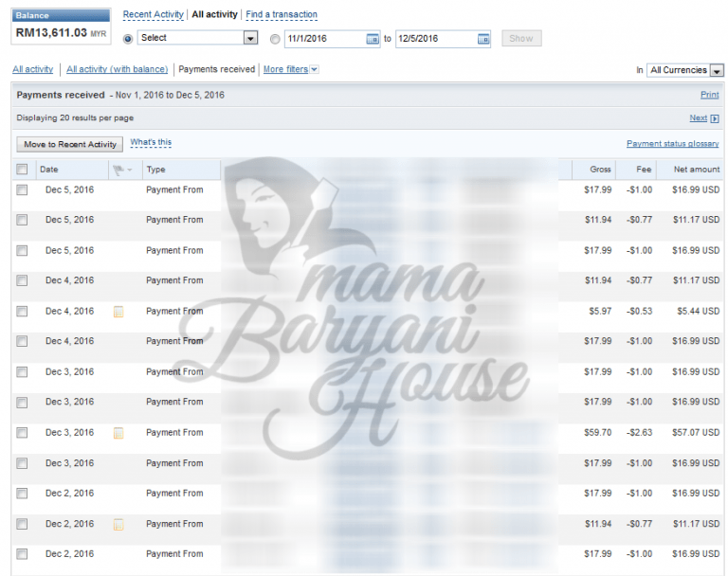
Task: Open note icon on the $5.97 payment
Action: pos(118,312)
